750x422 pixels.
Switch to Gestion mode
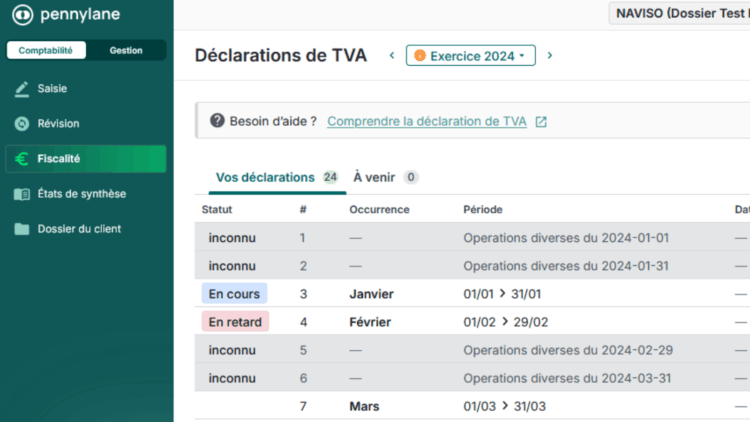(126, 50)
